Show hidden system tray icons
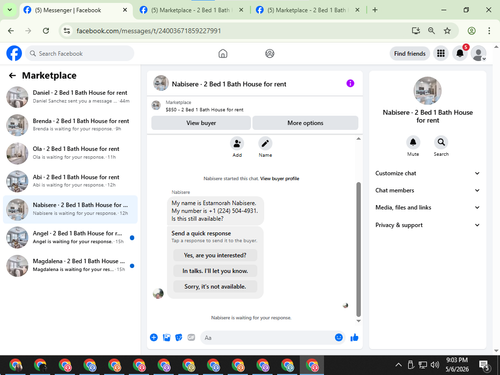Screen dimensions: 500x375 (398, 365)
